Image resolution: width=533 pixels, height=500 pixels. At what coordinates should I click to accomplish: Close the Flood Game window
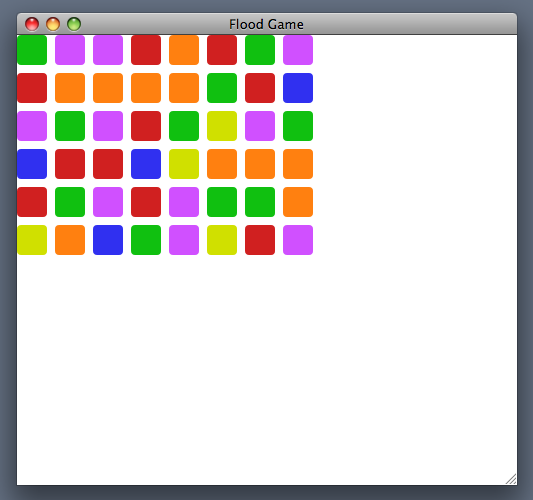[32, 24]
